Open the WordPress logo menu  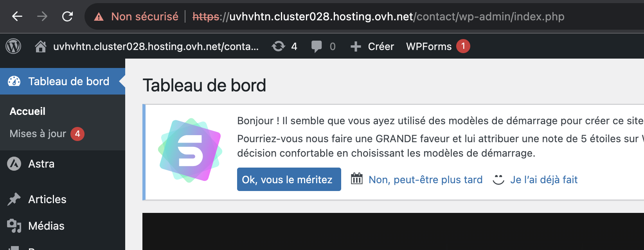click(x=13, y=46)
